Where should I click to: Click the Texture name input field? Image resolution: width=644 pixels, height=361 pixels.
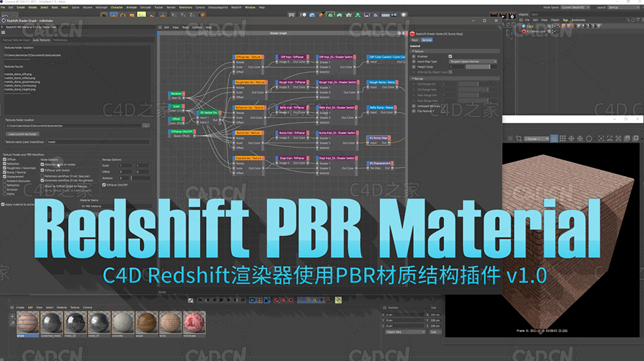[98, 142]
